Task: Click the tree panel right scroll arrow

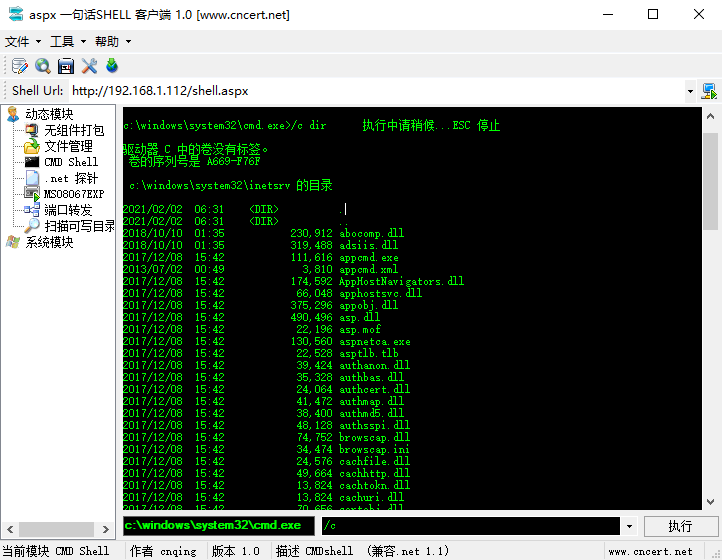Action: [106, 529]
